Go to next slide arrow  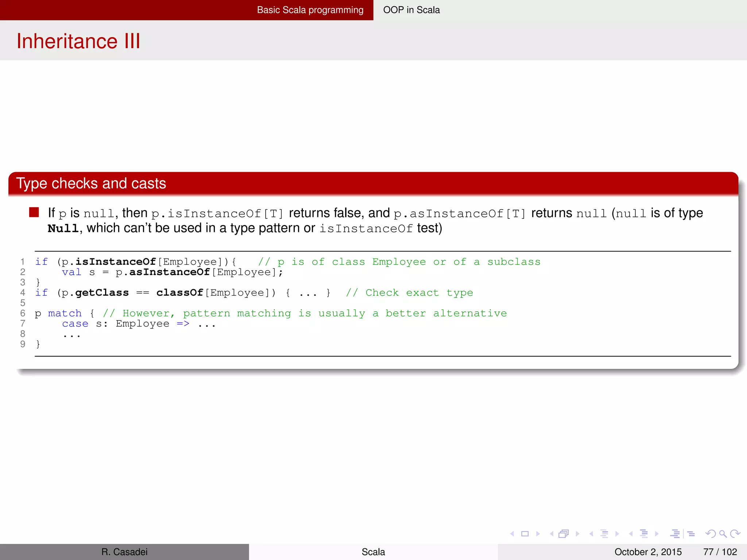(538, 534)
